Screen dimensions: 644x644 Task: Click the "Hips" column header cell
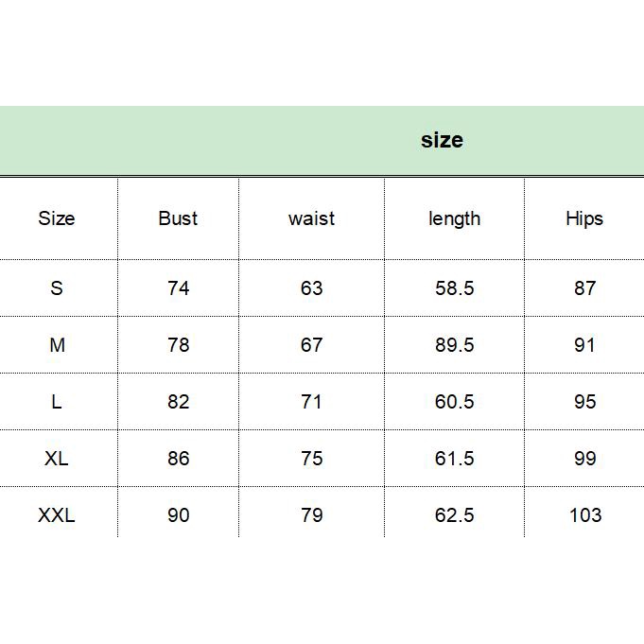click(x=583, y=218)
